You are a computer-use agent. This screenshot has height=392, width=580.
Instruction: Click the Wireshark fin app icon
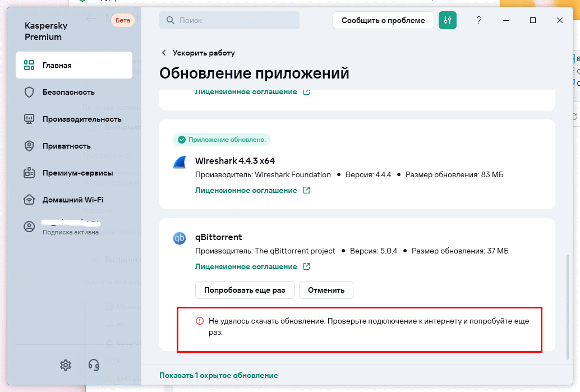pos(179,162)
